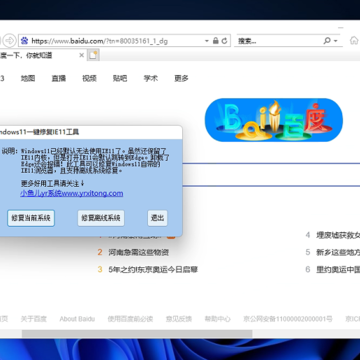Open the 贴吧 link in Baidu nav
Screen dimensions: 360x360
tap(120, 78)
